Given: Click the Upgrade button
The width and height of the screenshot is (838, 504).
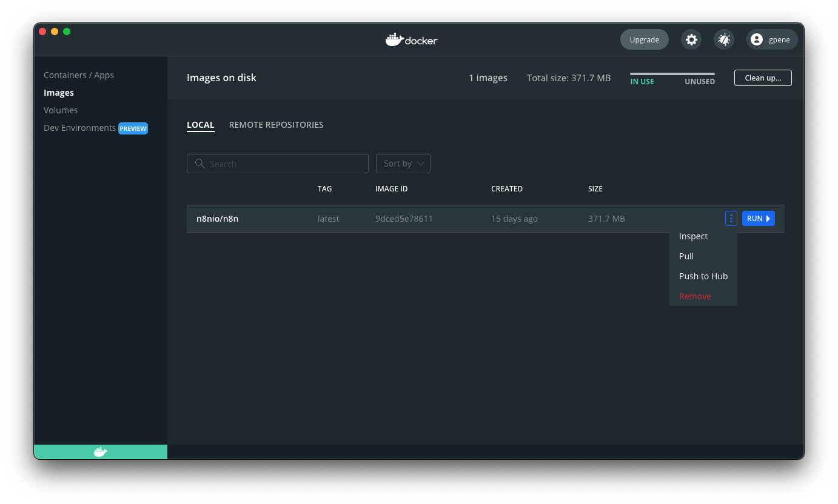Looking at the screenshot, I should (644, 39).
